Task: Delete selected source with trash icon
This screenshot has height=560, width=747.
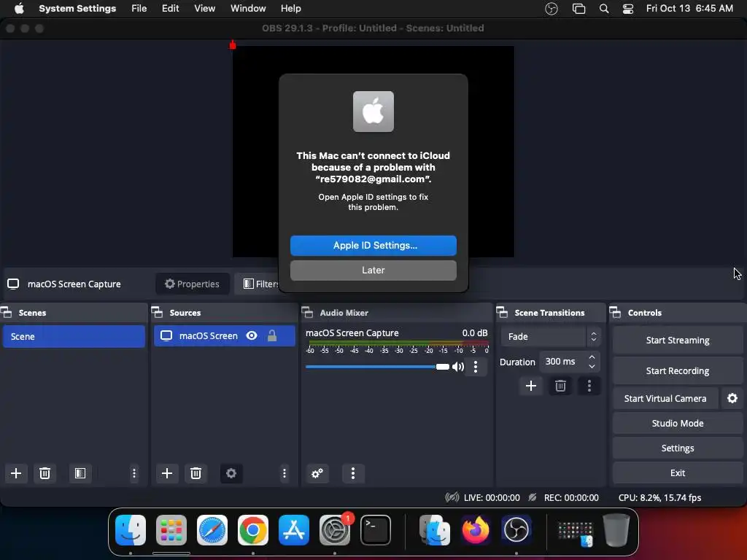Action: [x=196, y=472]
